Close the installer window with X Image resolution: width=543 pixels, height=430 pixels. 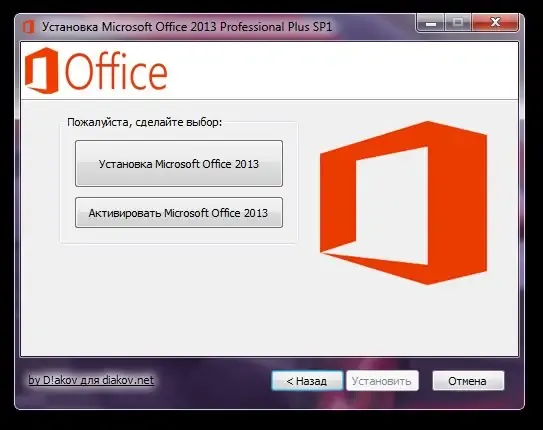(x=495, y=23)
